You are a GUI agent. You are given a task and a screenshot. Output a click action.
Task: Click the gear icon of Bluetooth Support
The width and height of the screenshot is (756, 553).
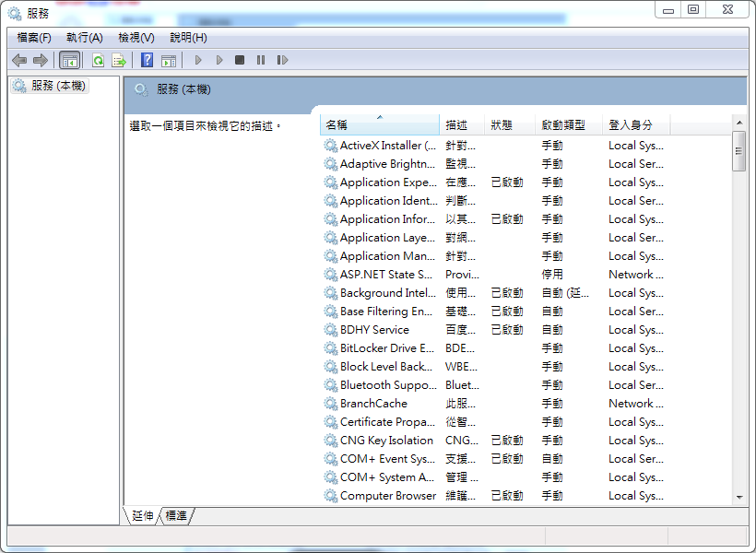point(330,385)
